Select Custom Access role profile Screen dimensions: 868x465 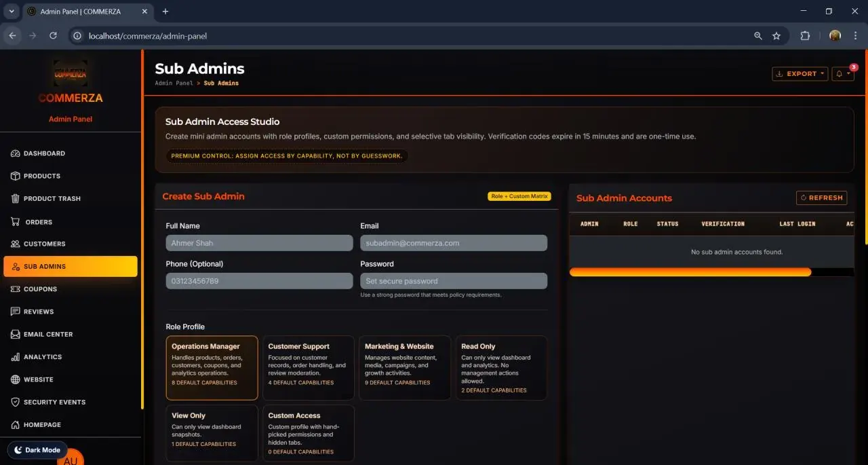tap(308, 433)
